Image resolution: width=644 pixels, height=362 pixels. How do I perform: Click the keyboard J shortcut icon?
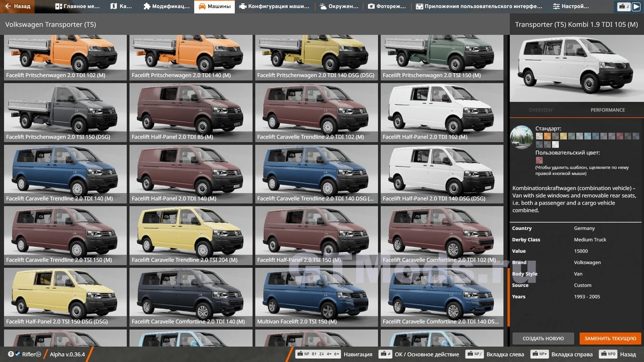coord(624,7)
